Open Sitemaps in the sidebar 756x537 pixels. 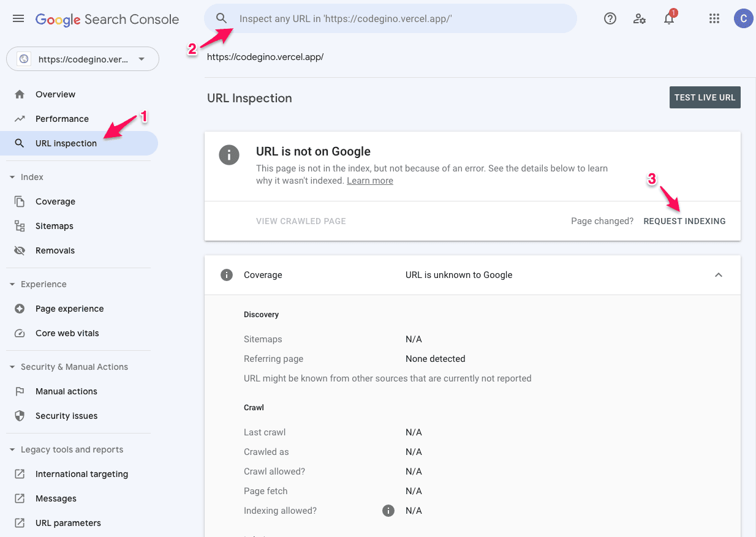[54, 226]
